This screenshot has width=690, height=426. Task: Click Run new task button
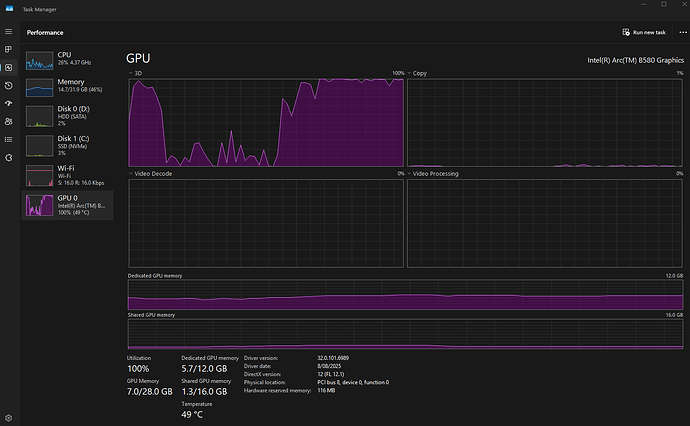[x=644, y=32]
